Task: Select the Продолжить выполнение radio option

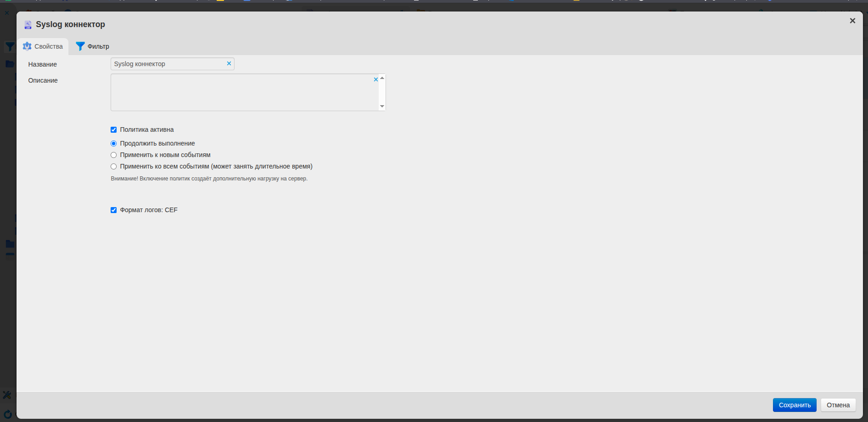Action: pyautogui.click(x=114, y=143)
